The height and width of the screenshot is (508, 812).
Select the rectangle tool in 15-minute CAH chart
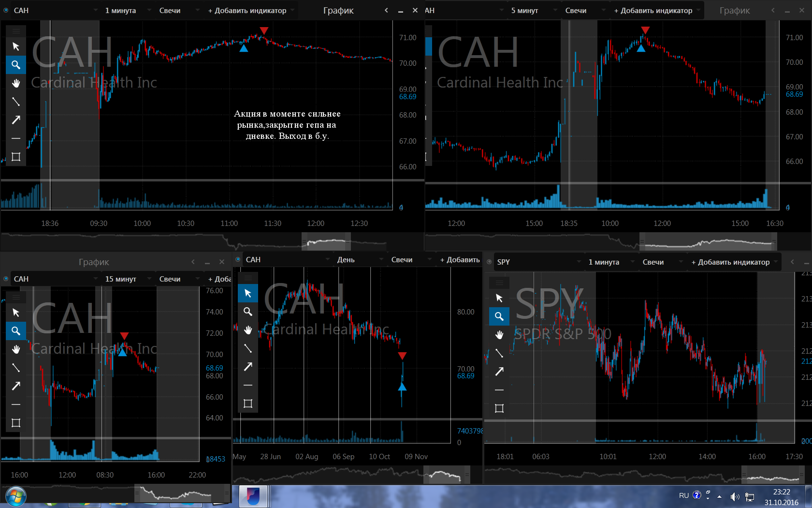(16, 423)
